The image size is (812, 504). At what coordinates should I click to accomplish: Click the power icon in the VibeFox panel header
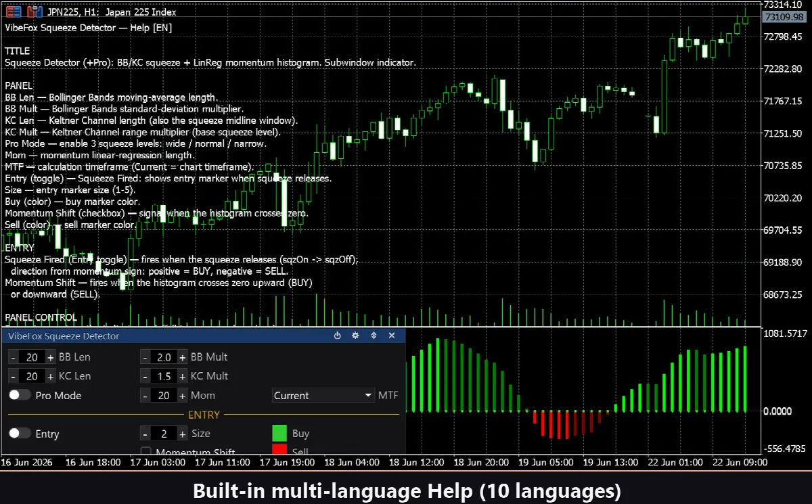338,336
